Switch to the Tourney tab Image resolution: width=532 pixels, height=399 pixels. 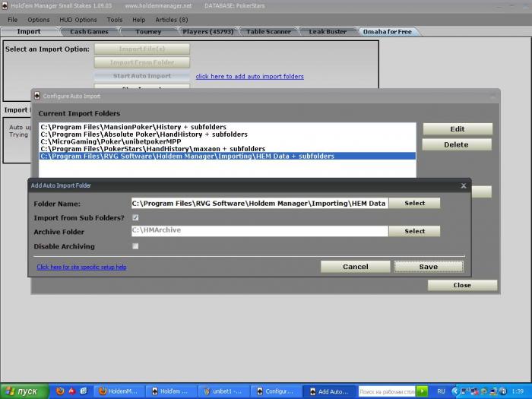point(148,32)
